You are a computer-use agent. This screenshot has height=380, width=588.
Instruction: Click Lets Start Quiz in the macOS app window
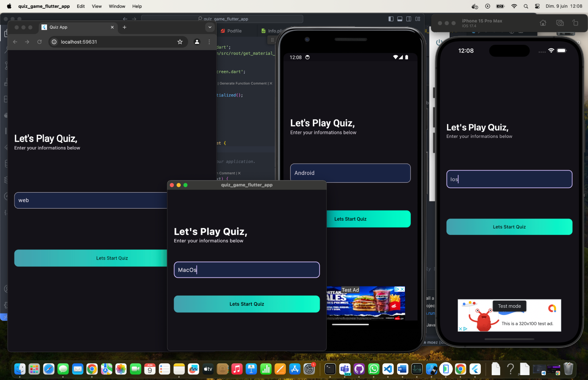pos(247,304)
